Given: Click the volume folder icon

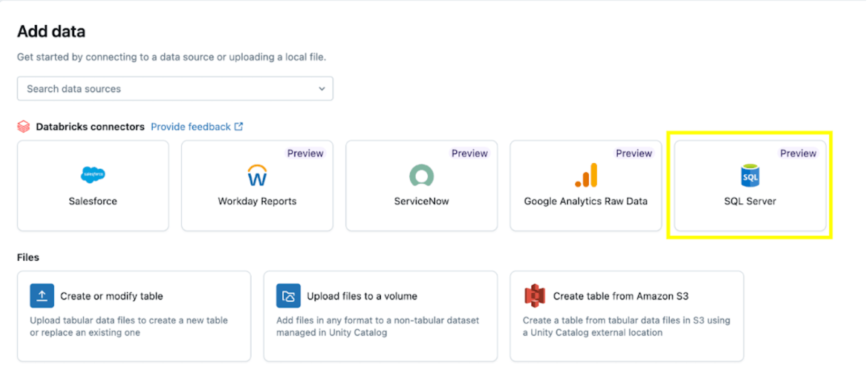Looking at the screenshot, I should pos(288,296).
